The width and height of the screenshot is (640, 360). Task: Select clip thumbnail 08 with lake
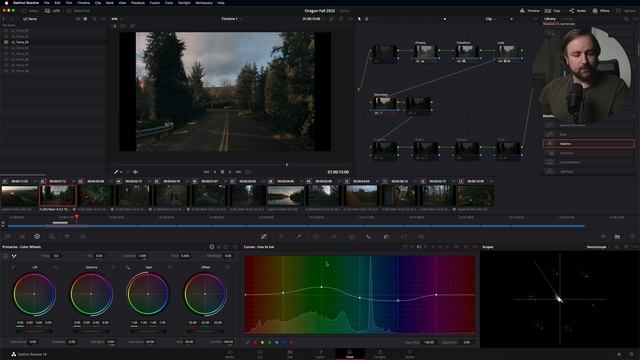click(285, 195)
